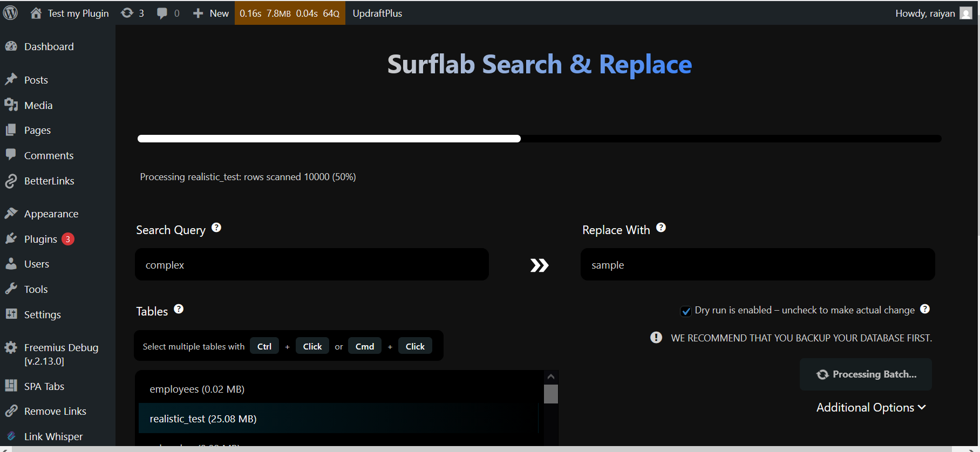The width and height of the screenshot is (980, 452).
Task: Click the tables list scroll-up arrow
Action: point(551,376)
